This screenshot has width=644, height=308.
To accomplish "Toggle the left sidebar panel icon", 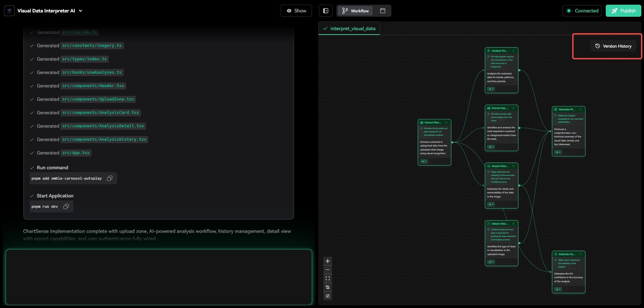I will [x=325, y=11].
